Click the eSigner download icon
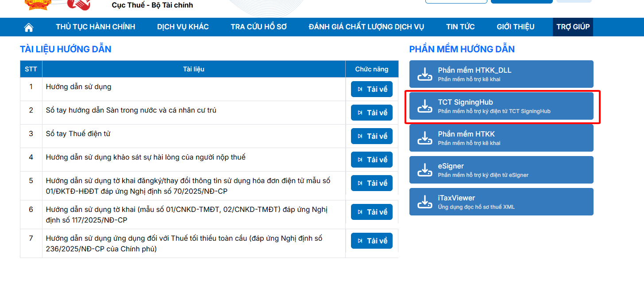Screen dimensions: 644x305 (424, 170)
